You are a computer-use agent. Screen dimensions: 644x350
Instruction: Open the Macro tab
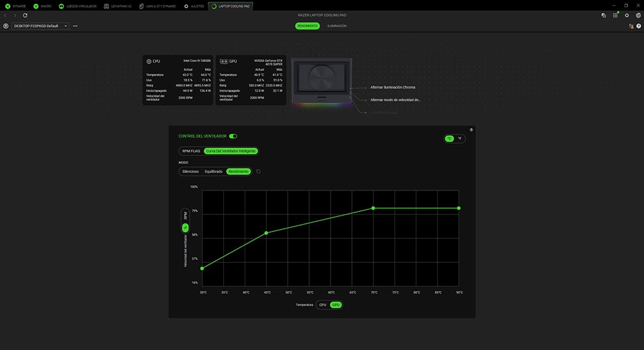[42, 6]
